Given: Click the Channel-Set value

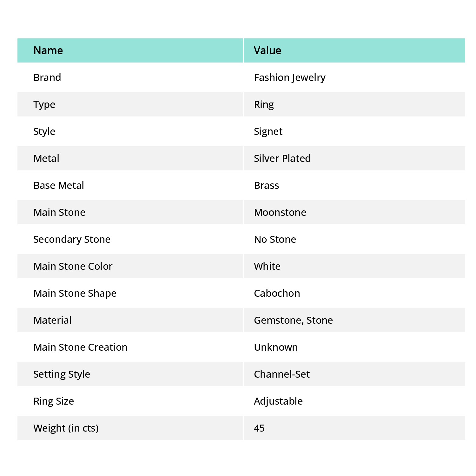Looking at the screenshot, I should (282, 374).
